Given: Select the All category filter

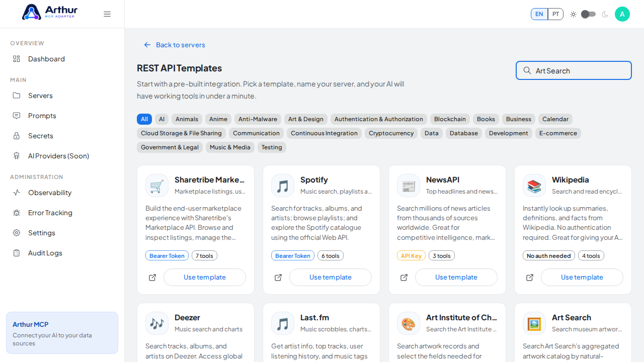Looking at the screenshot, I should click(144, 119).
